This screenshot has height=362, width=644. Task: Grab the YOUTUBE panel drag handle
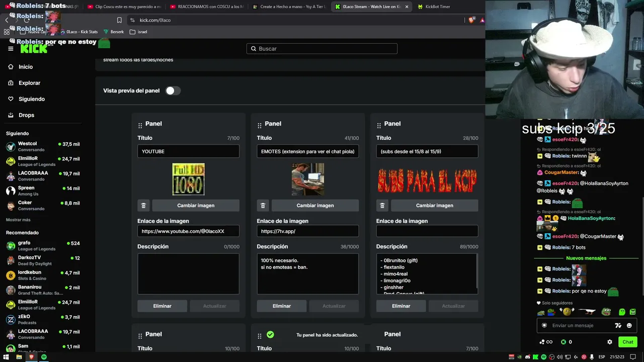(140, 125)
